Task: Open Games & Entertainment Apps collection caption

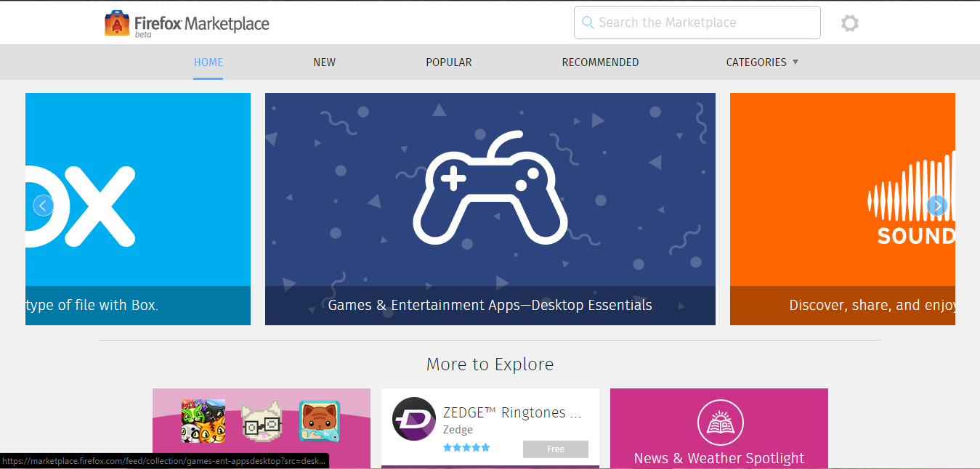Action: (x=490, y=305)
